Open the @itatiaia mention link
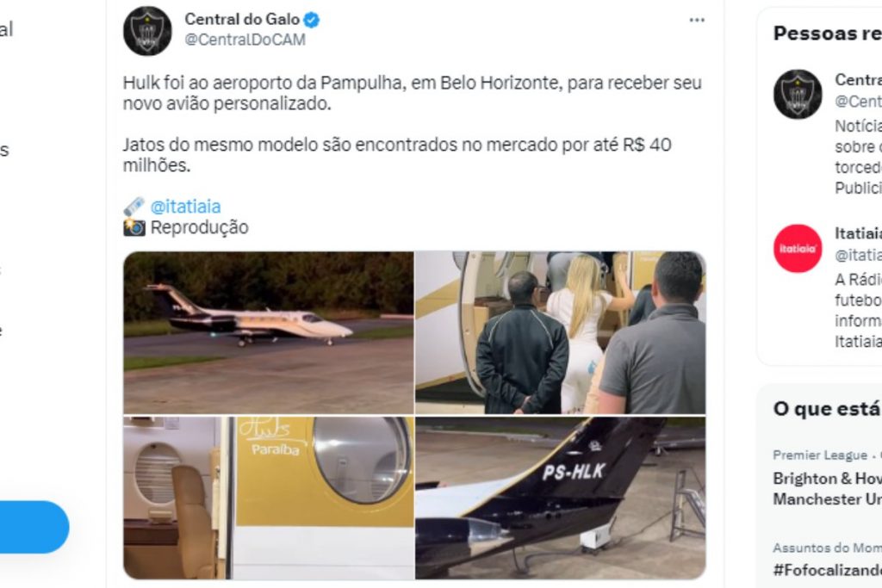 186,207
